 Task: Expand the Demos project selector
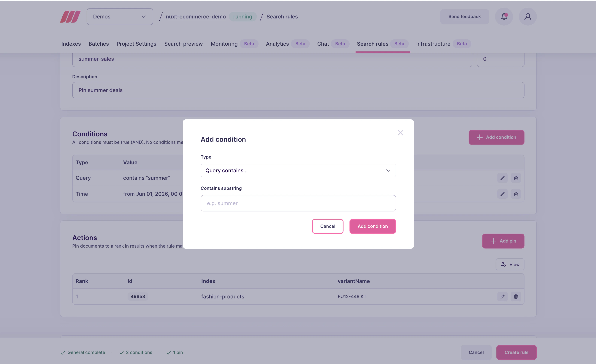(x=120, y=16)
